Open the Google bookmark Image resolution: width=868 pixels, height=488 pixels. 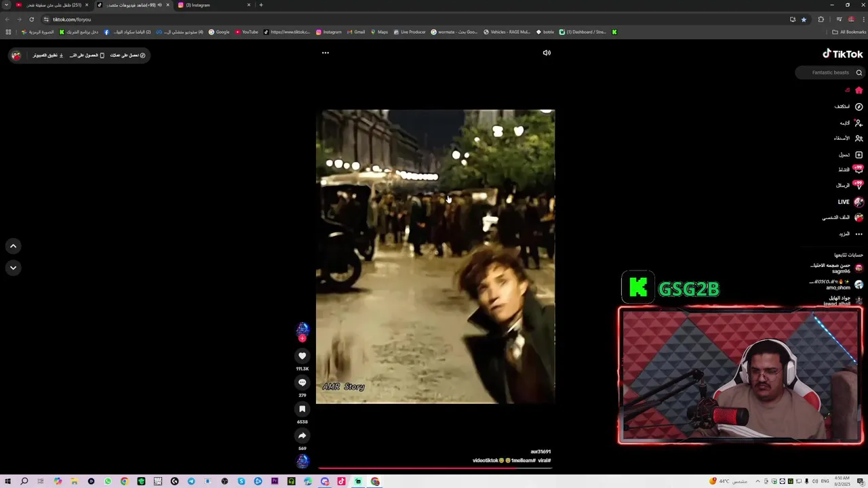point(219,32)
